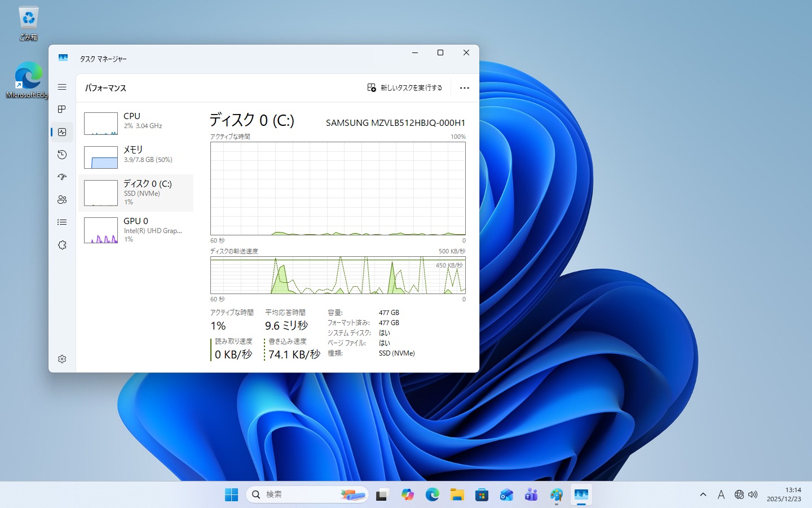Open the Users page icon
The width and height of the screenshot is (812, 508).
pos(62,200)
